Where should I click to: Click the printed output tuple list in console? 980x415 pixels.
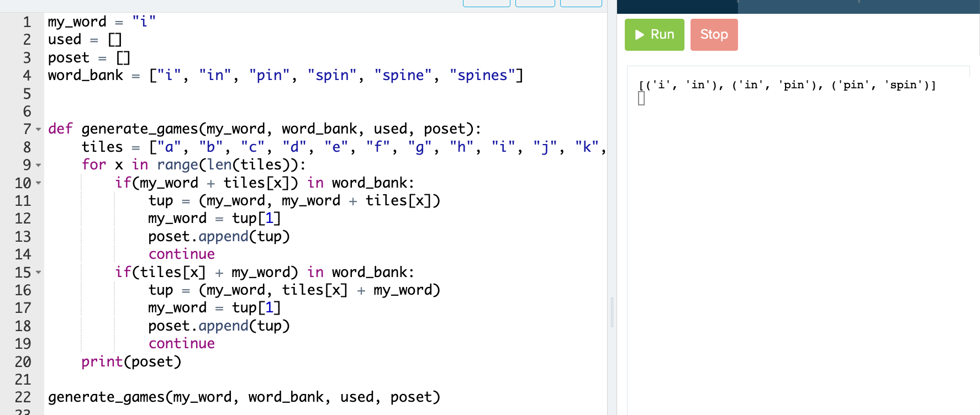click(787, 85)
